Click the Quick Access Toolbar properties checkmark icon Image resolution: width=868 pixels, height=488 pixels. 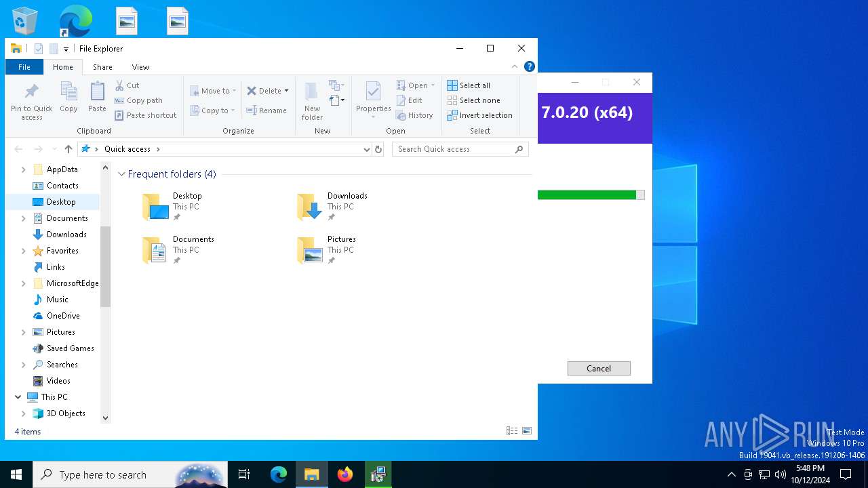pyautogui.click(x=39, y=49)
